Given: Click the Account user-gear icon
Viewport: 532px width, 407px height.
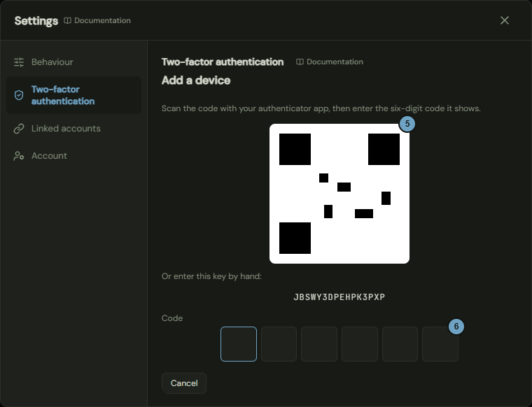Looking at the screenshot, I should 19,156.
